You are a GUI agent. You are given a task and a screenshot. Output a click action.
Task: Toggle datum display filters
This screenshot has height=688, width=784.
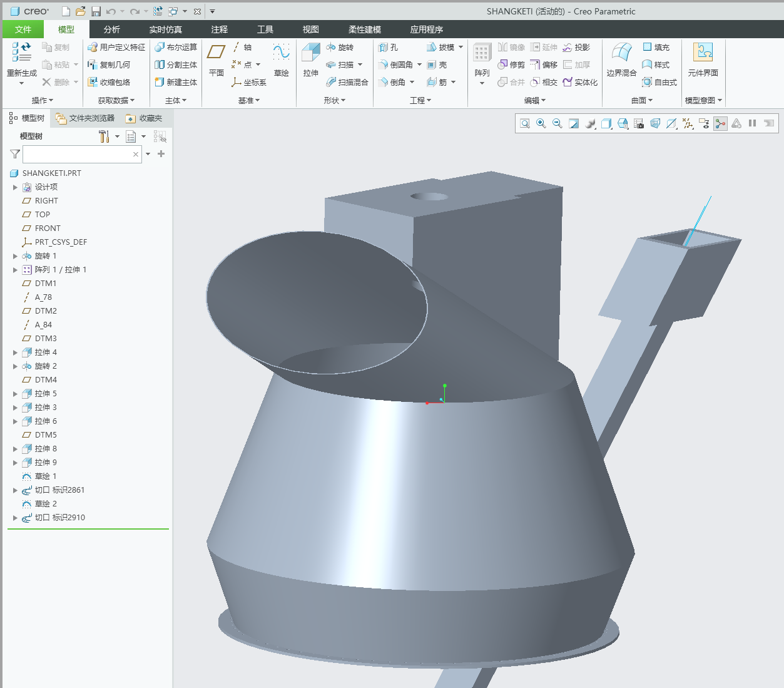pyautogui.click(x=688, y=124)
